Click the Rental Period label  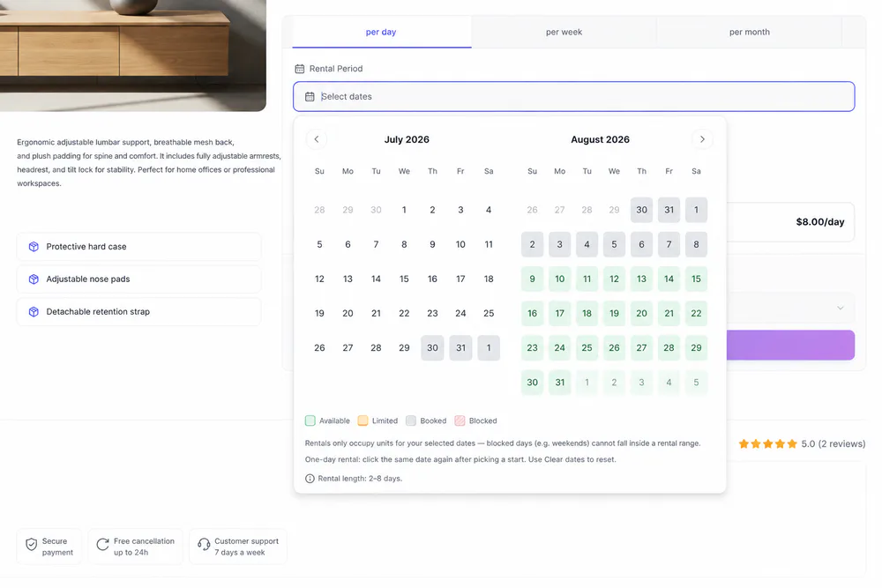[x=336, y=69]
